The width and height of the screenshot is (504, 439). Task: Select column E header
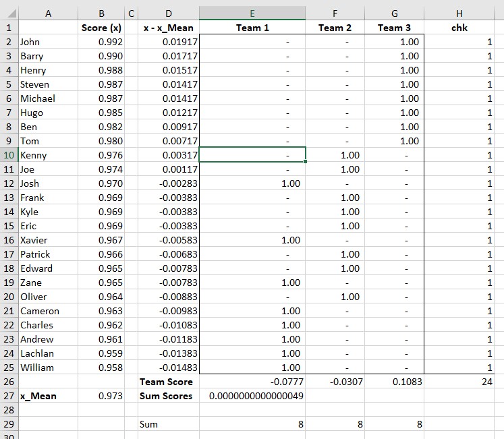pyautogui.click(x=252, y=13)
